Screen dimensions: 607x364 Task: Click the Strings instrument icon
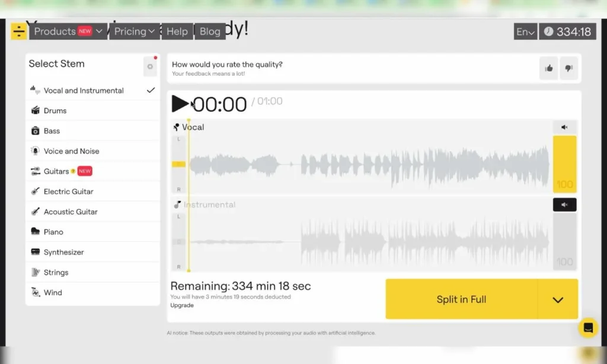(x=35, y=272)
